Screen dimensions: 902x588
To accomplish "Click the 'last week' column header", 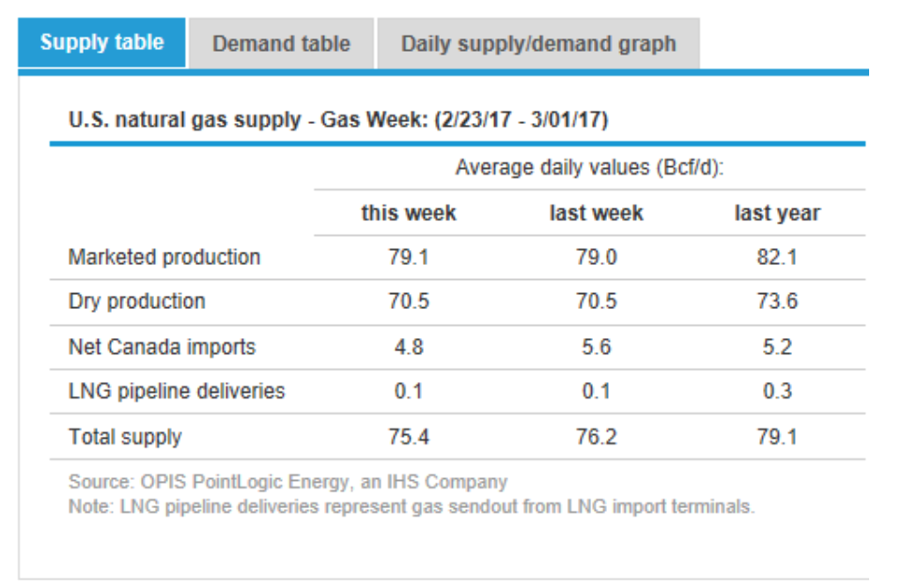I will click(x=596, y=213).
